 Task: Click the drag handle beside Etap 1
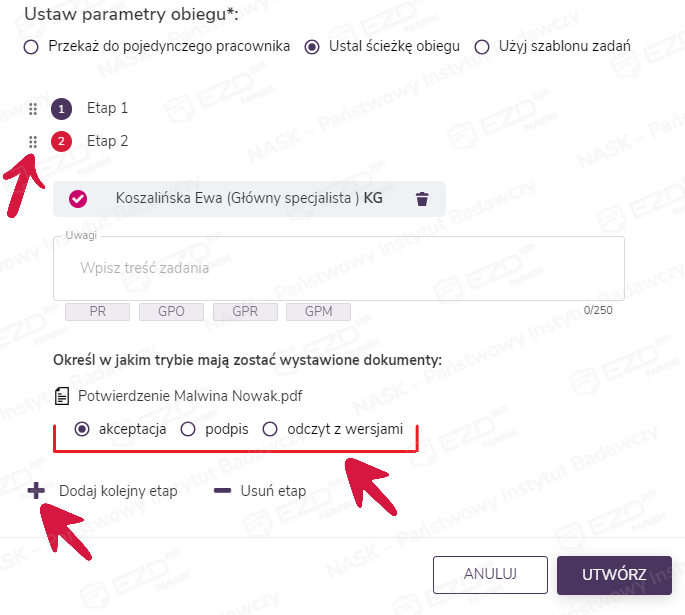(x=33, y=109)
